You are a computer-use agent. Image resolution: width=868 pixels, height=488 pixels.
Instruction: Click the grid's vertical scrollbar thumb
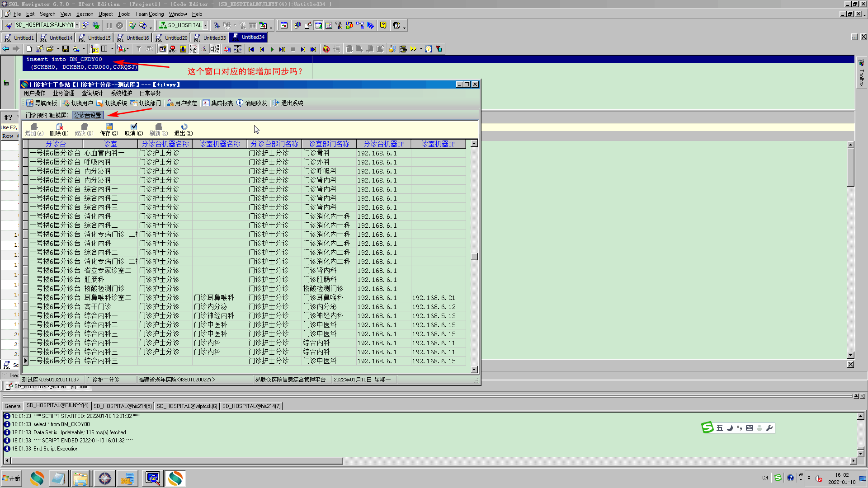(474, 257)
